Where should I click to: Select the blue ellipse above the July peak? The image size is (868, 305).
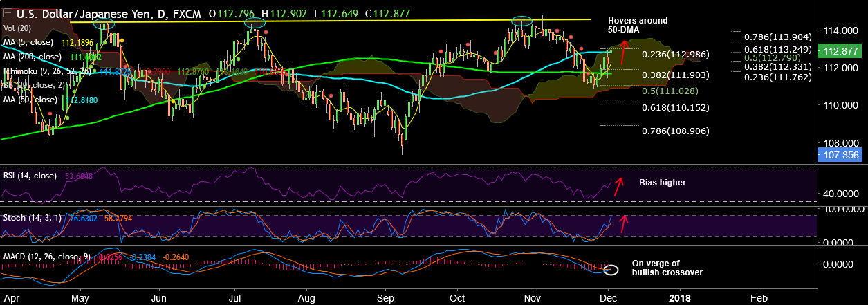tap(255, 24)
